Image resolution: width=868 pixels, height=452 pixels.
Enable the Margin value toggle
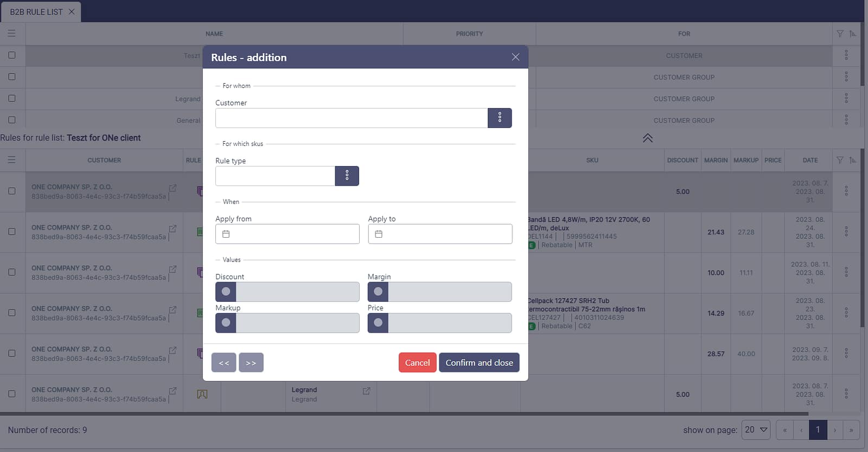click(x=378, y=292)
